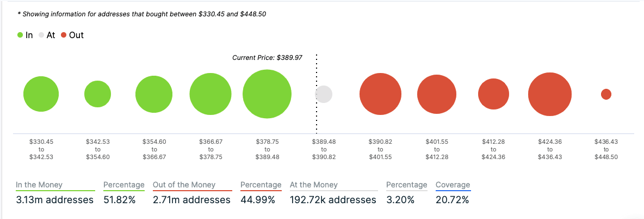Select the "Out of the Money" stat label
The width and height of the screenshot is (644, 219).
coord(184,185)
